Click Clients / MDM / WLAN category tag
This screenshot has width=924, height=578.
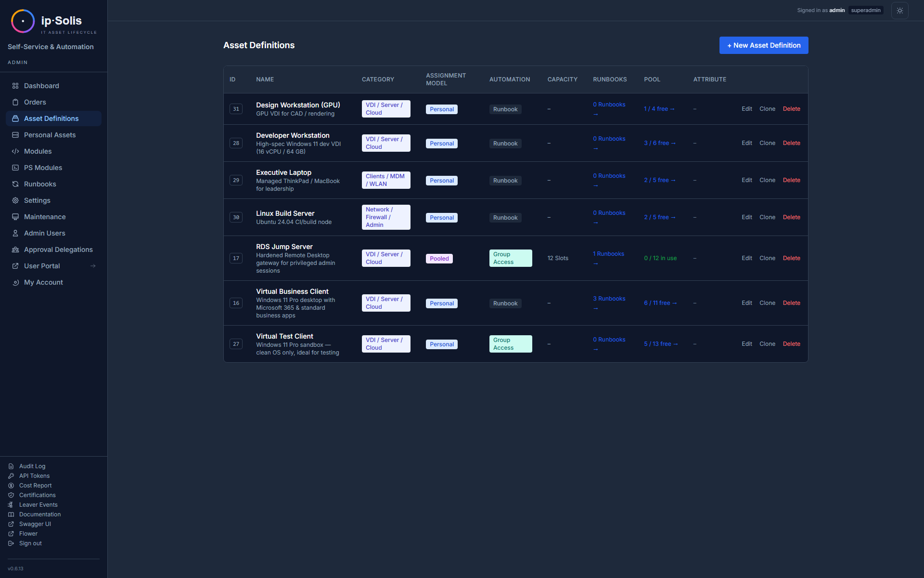pos(386,180)
